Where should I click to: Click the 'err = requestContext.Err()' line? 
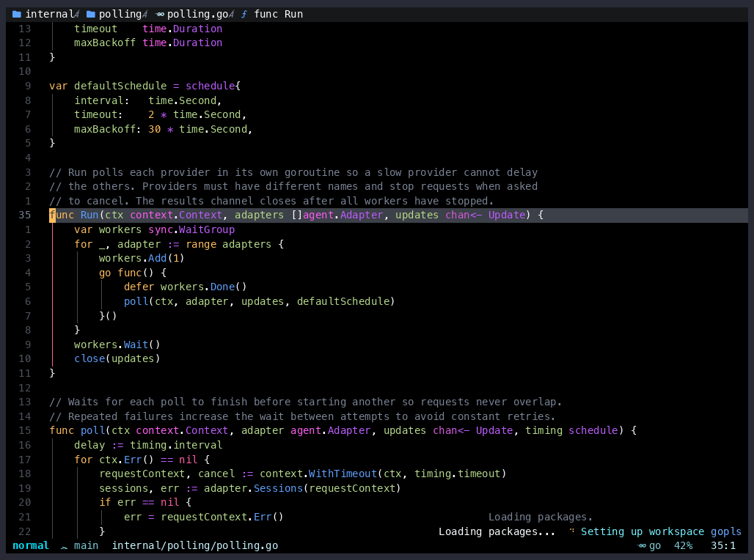204,517
